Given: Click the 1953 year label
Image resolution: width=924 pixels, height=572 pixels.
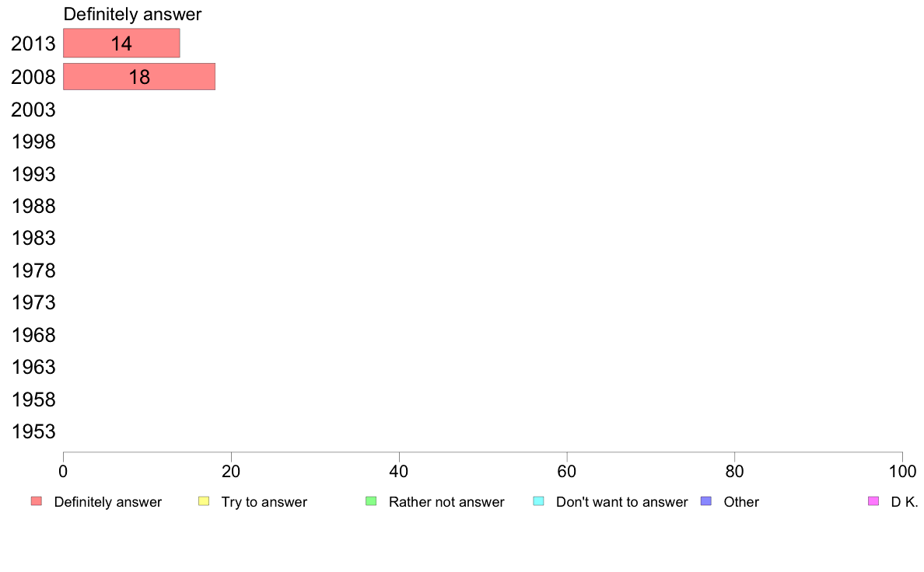Looking at the screenshot, I should click(33, 432).
